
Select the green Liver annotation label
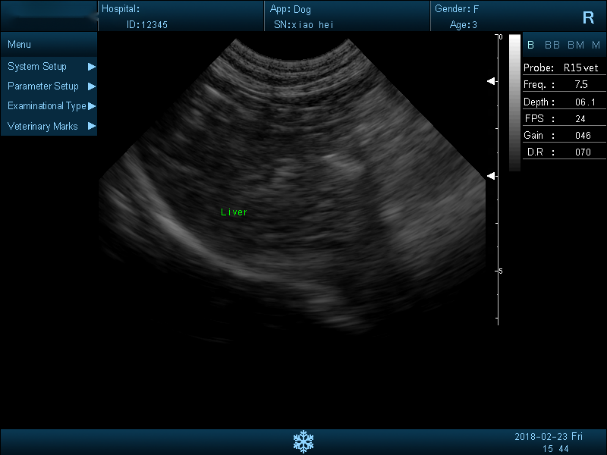[x=233, y=212]
